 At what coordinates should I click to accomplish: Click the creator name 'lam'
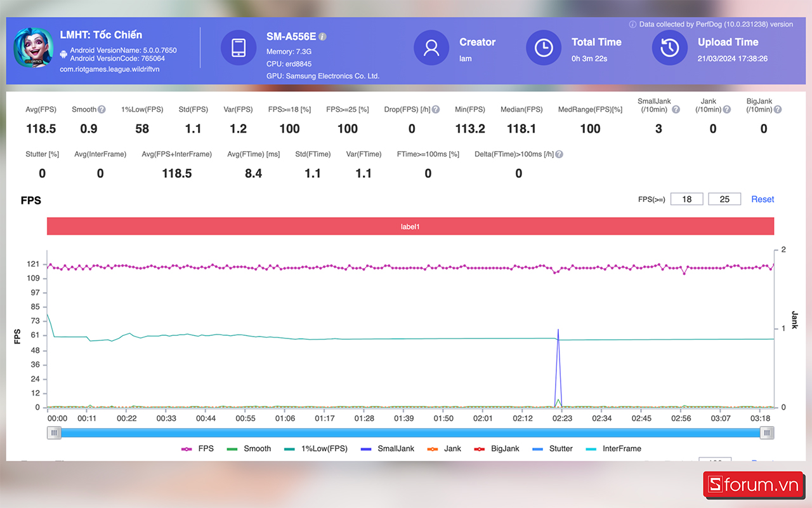(466, 58)
